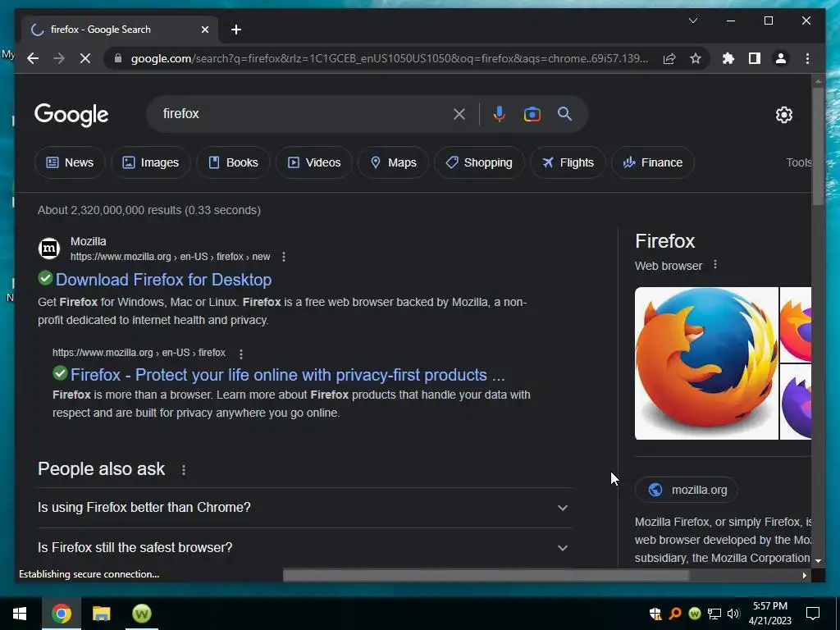Open People also ask options menu

184,470
